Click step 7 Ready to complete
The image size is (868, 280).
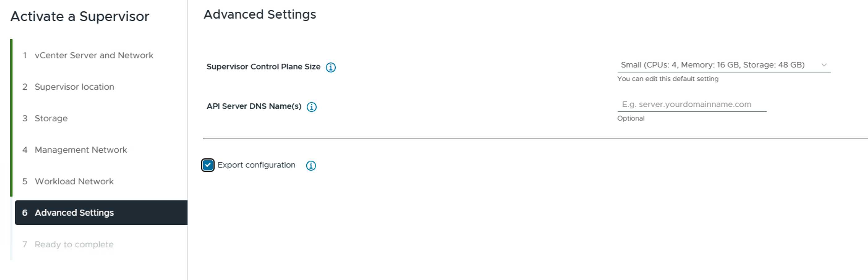click(x=68, y=244)
